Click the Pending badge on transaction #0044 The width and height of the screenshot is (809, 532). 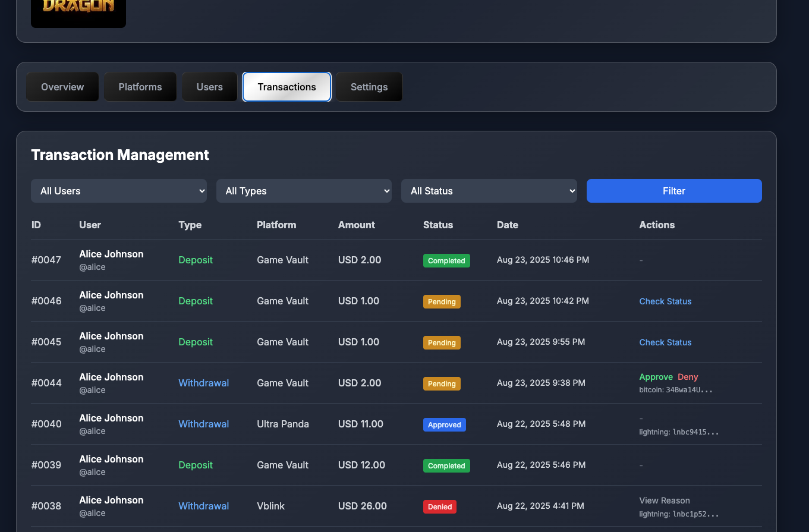tap(441, 383)
